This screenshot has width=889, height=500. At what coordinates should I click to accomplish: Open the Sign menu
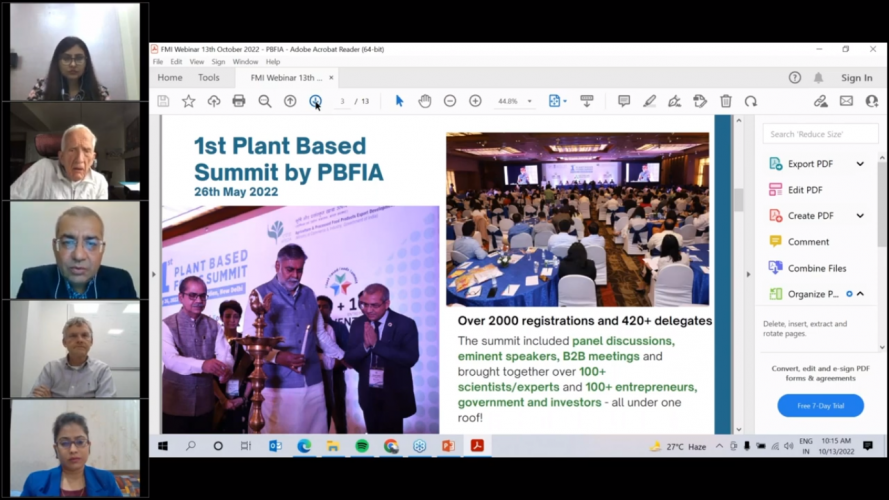pos(218,62)
